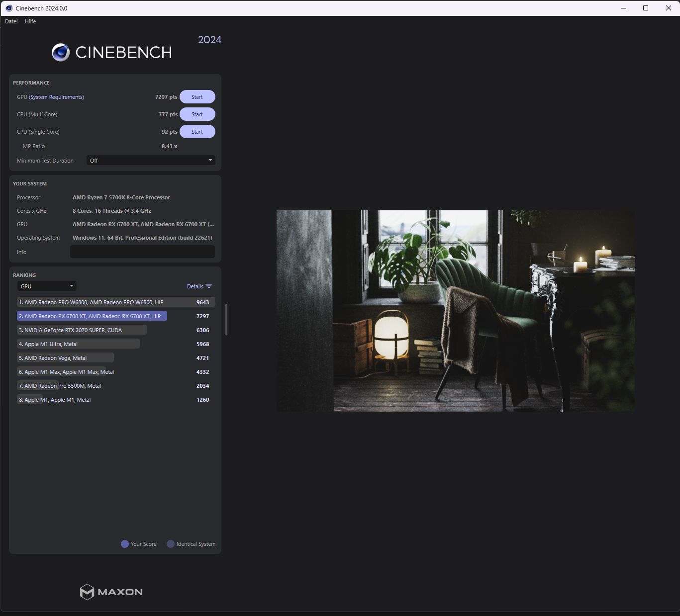This screenshot has width=680, height=616.
Task: Select AMD Radeon PRO W6800 ranking row
Action: (116, 302)
